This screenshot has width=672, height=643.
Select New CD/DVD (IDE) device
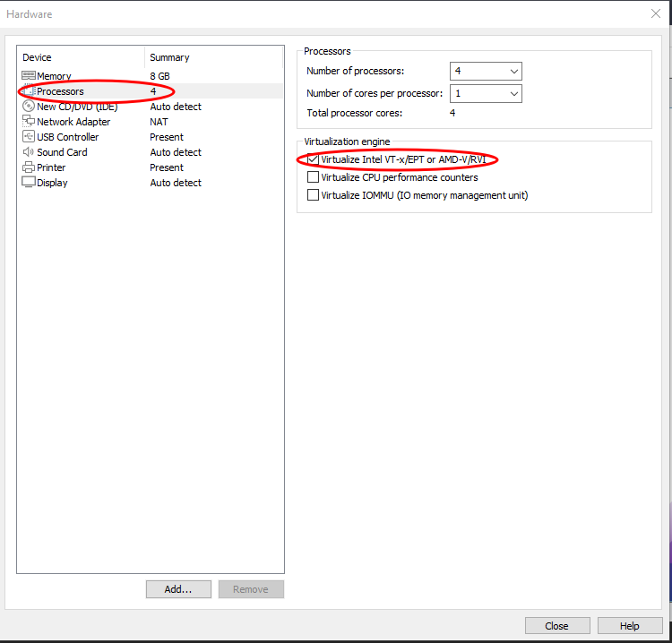pos(77,107)
